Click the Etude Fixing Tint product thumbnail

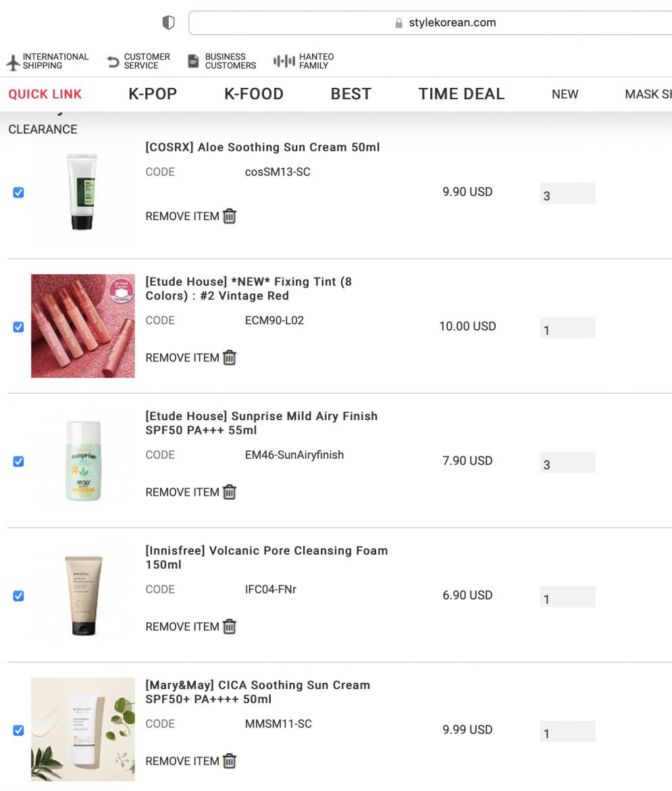[82, 326]
